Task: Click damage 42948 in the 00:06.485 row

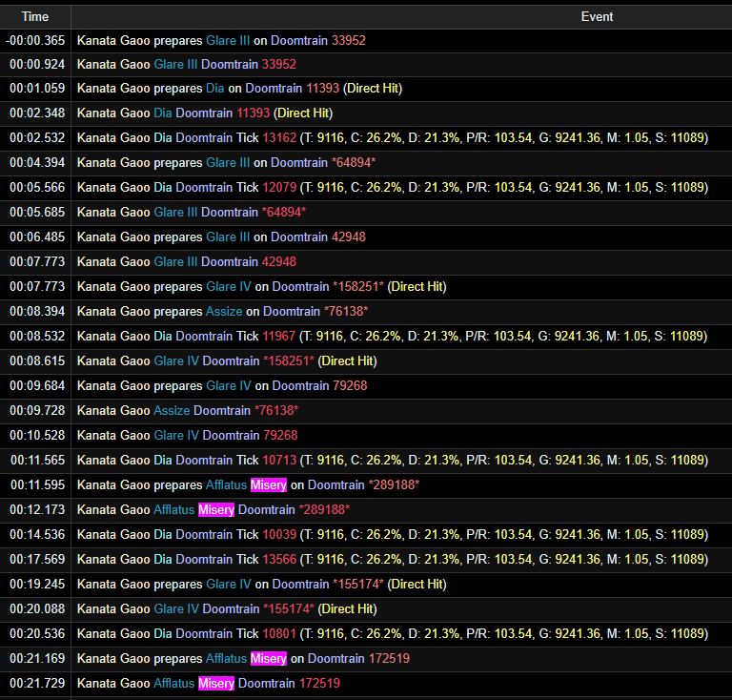Action: click(349, 237)
